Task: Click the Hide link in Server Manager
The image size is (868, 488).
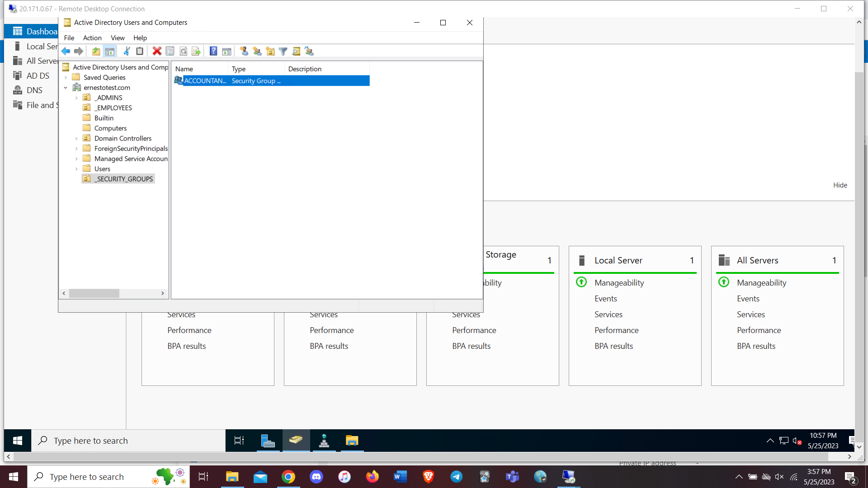Action: (x=840, y=185)
